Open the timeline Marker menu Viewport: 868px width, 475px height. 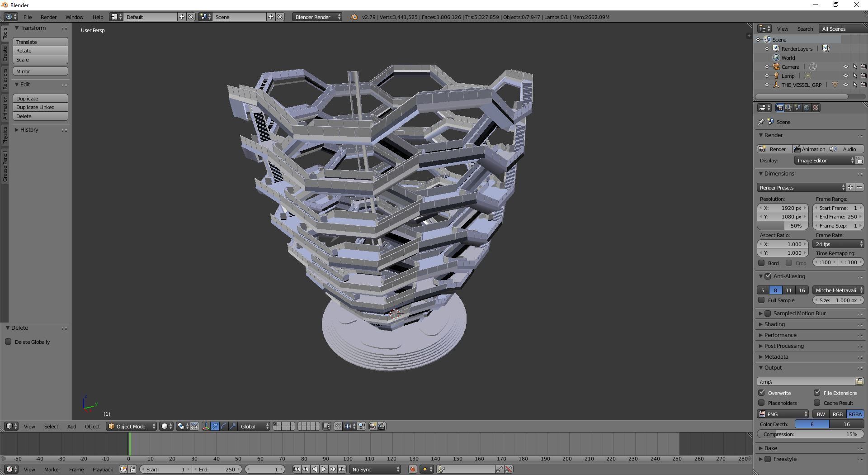click(52, 469)
